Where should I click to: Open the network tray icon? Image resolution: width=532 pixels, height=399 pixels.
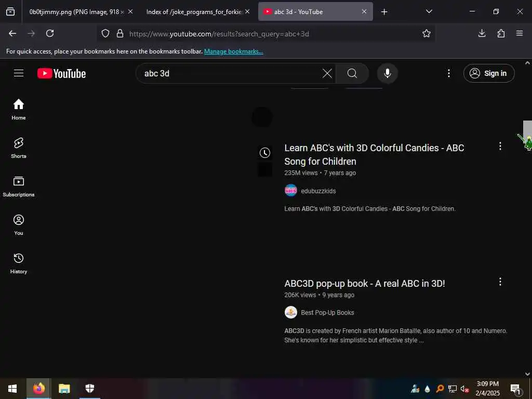[x=453, y=389]
